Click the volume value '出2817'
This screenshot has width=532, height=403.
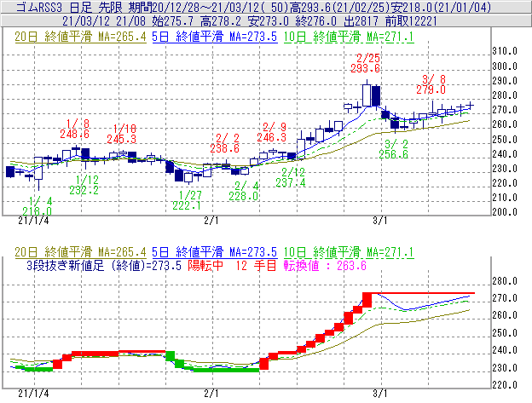click(x=361, y=21)
